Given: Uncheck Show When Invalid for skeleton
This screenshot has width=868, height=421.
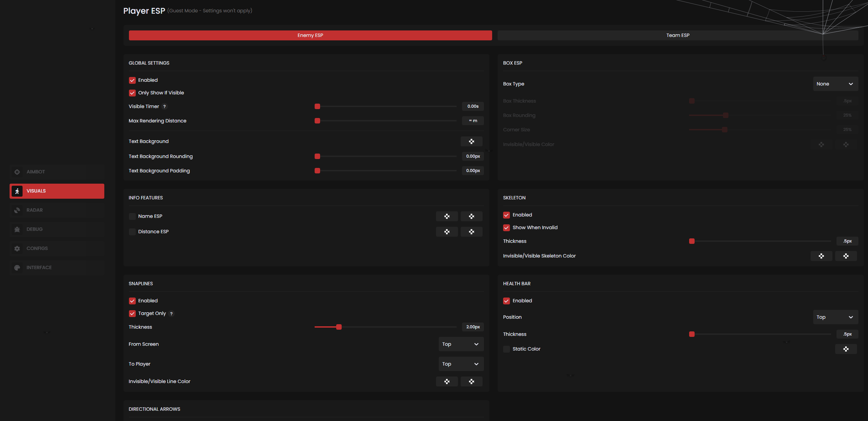Looking at the screenshot, I should (x=507, y=227).
